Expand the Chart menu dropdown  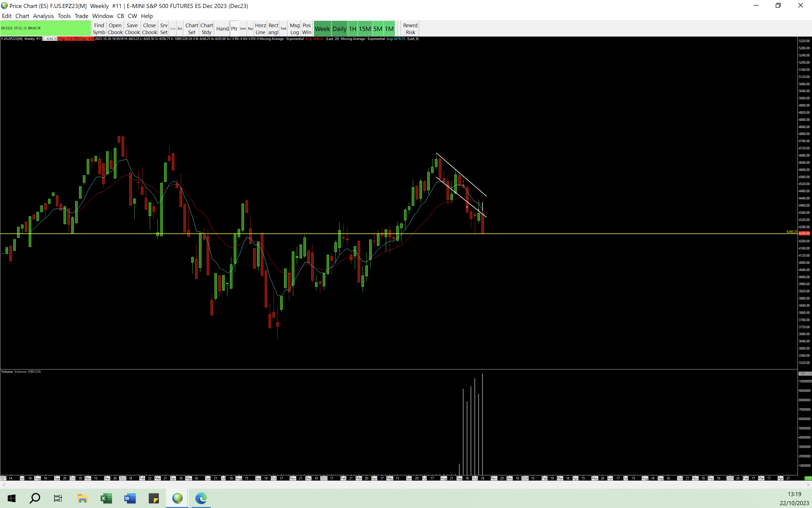(22, 16)
